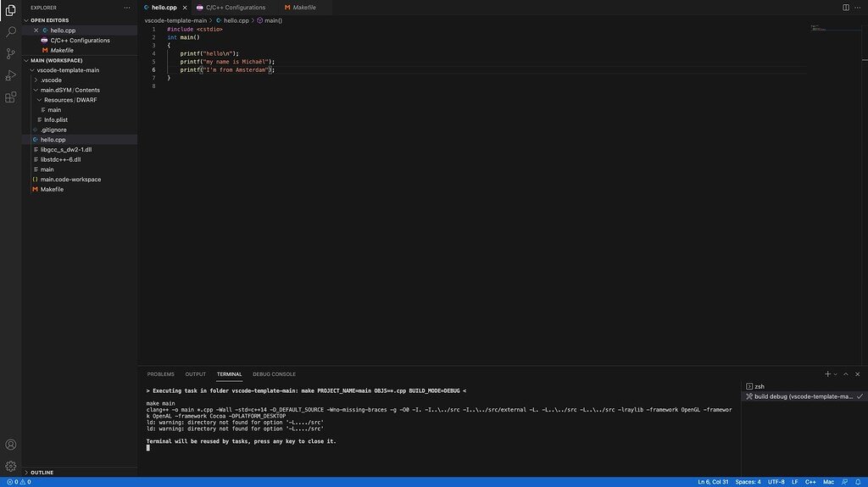Image resolution: width=868 pixels, height=487 pixels.
Task: Open the Extensions view
Action: 10,97
